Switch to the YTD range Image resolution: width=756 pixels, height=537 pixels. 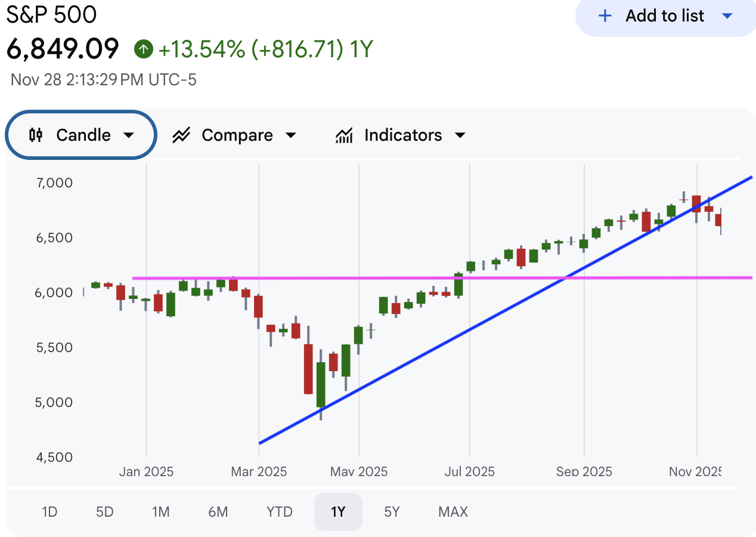point(279,512)
